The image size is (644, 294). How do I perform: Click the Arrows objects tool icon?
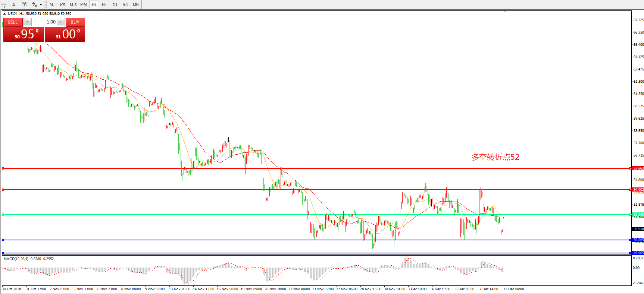click(x=34, y=4)
